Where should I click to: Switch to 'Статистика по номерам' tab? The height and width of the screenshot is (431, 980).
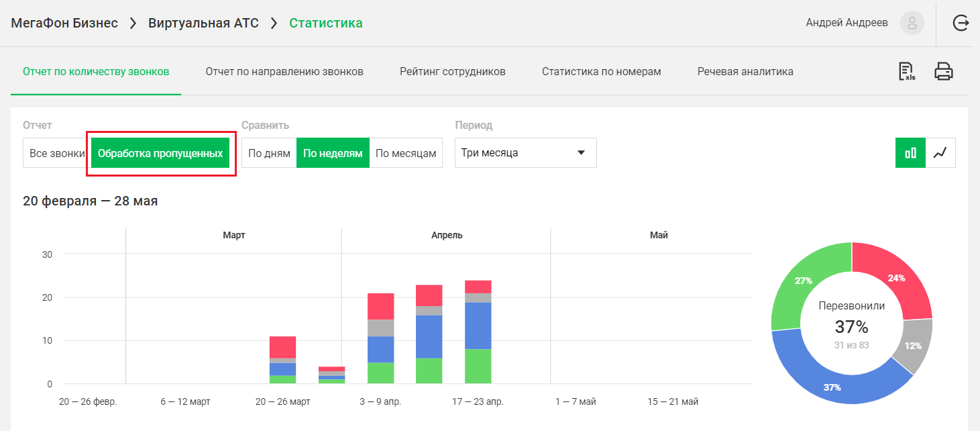tap(601, 71)
